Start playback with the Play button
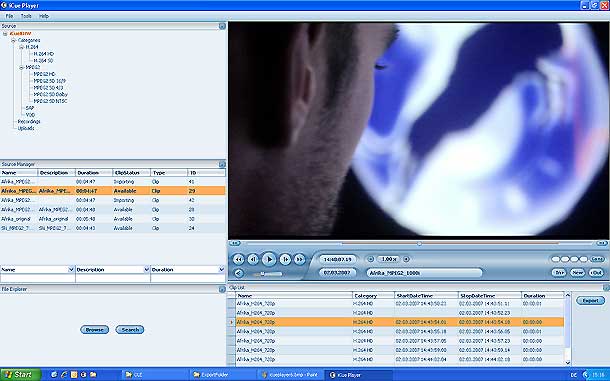610x381 pixels. click(269, 259)
